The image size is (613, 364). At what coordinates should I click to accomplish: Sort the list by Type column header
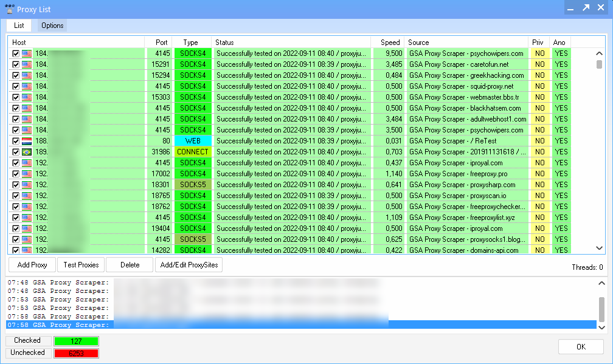click(191, 43)
